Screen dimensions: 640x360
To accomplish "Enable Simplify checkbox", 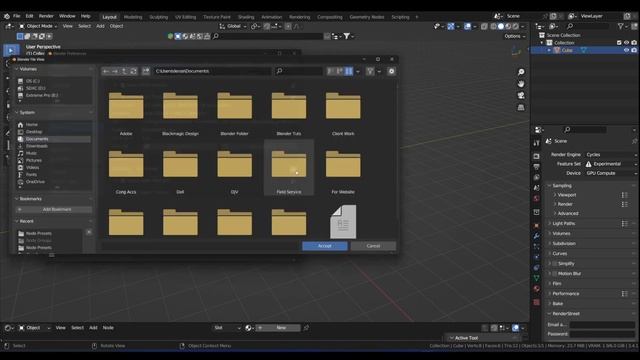I will pos(555,264).
